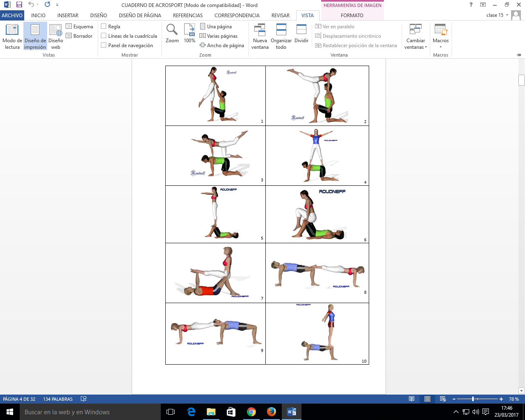525x420 pixels.
Task: Switch to the REFERENCIAS tab
Action: pyautogui.click(x=188, y=15)
